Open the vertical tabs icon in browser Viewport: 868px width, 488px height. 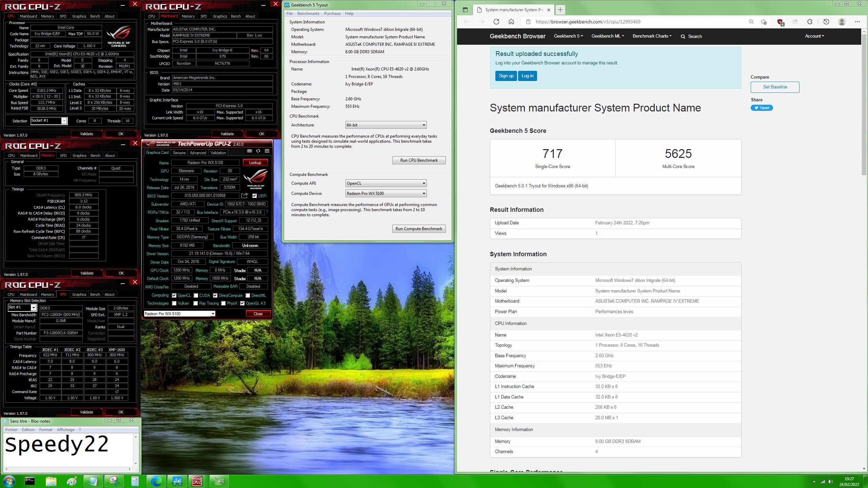(465, 10)
